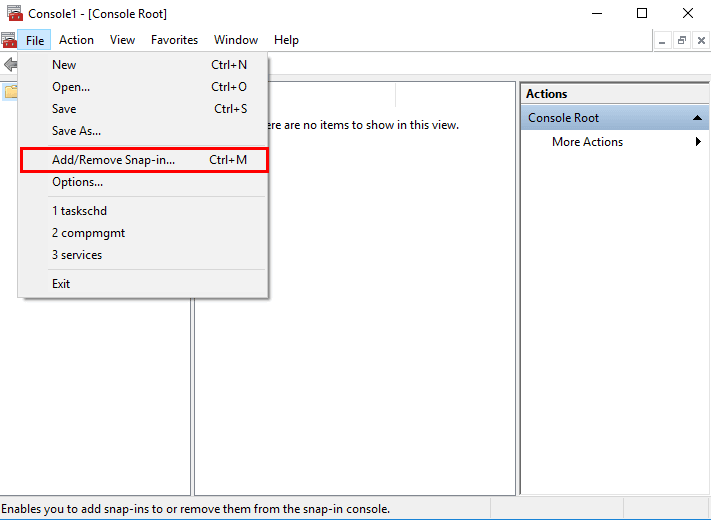Click the status bar snap-in description text

tap(195, 509)
